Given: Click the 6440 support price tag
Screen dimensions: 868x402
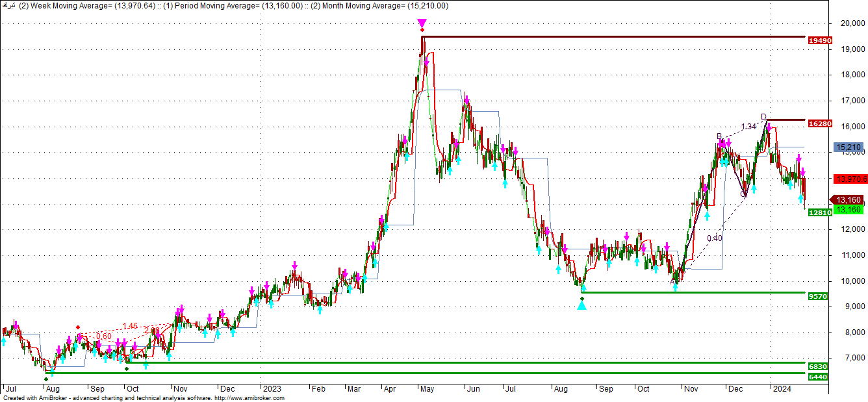Looking at the screenshot, I should 819,377.
